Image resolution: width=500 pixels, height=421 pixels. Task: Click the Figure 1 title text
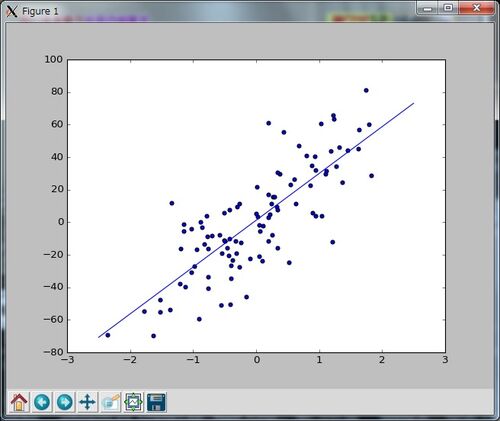[40, 11]
